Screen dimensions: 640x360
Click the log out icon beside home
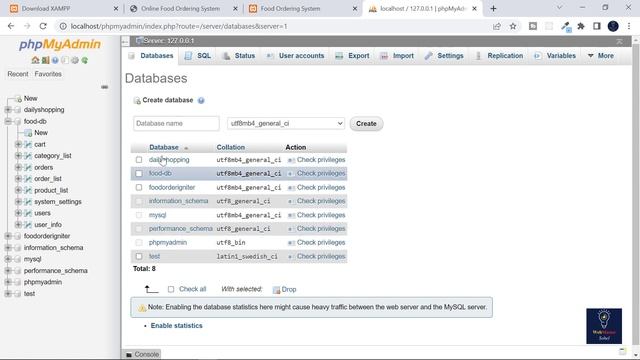(x=45, y=60)
